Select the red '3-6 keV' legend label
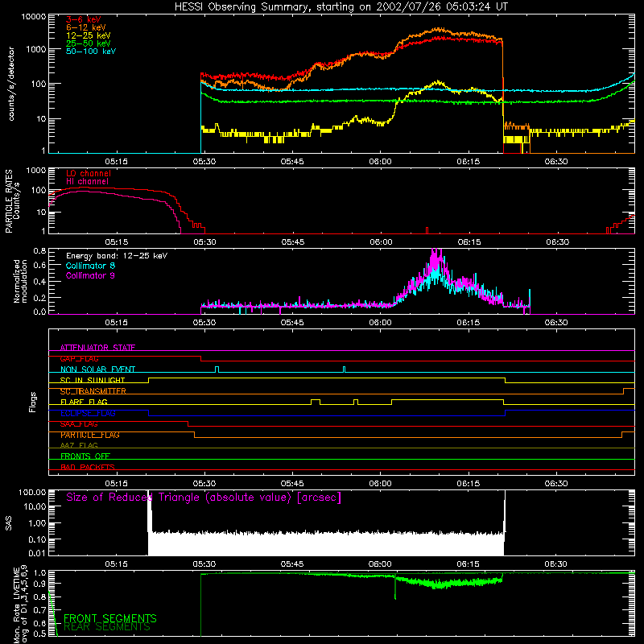The width and height of the screenshot is (644, 644). tap(84, 19)
